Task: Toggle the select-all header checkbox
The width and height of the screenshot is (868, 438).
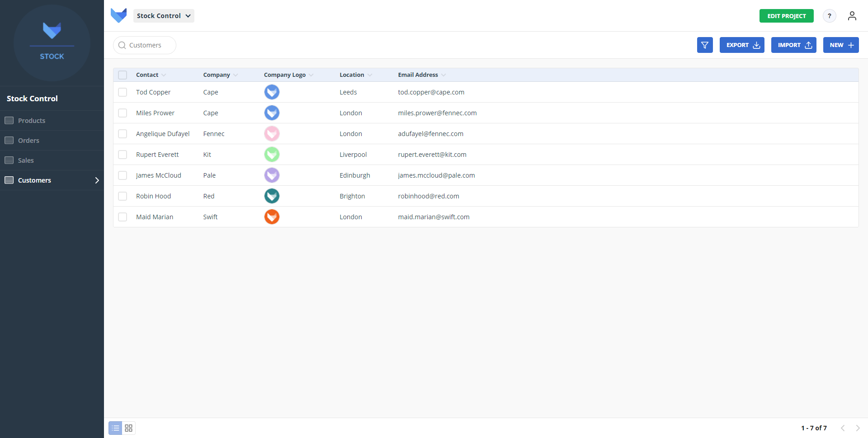Action: tap(123, 75)
